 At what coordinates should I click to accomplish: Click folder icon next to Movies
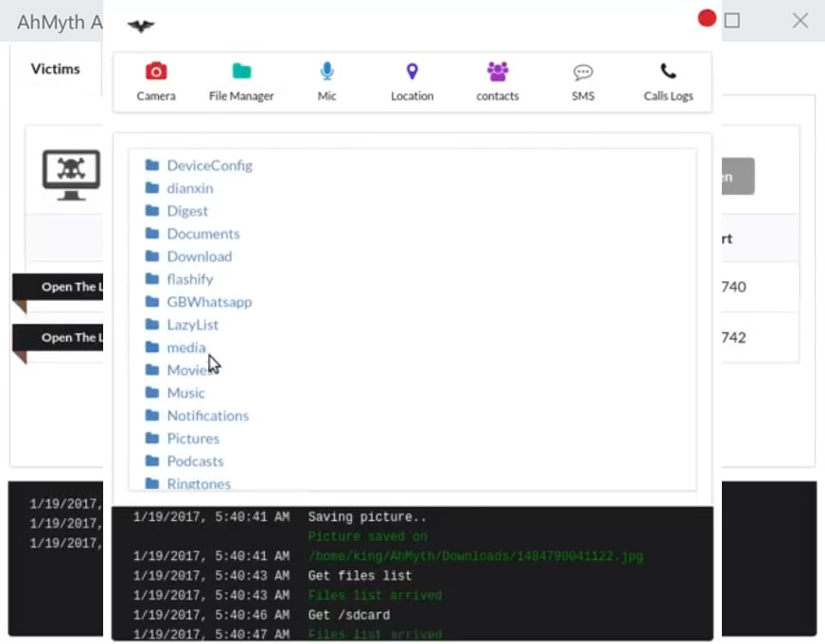click(152, 370)
